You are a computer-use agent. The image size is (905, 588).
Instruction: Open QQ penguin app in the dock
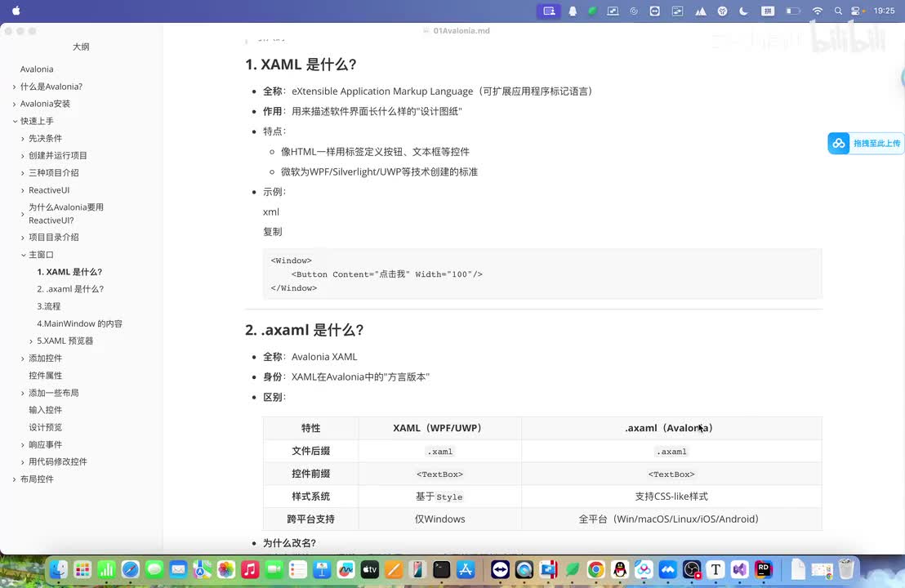(620, 570)
